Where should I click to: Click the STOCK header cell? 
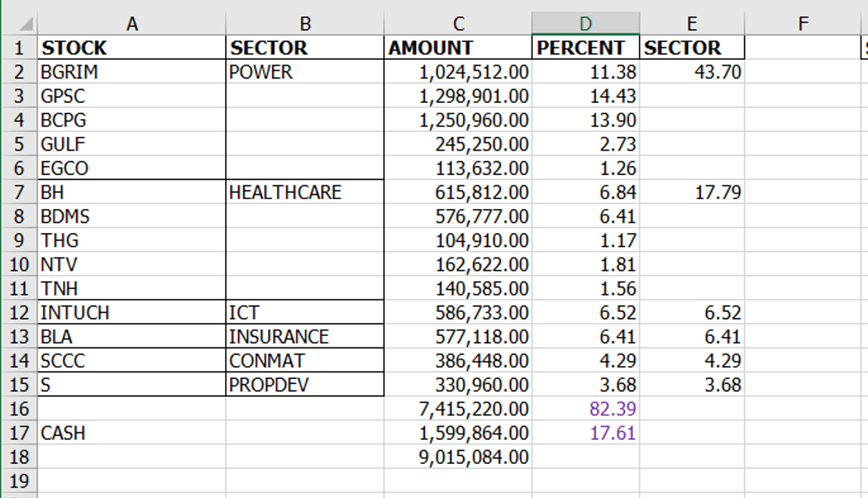tap(132, 48)
